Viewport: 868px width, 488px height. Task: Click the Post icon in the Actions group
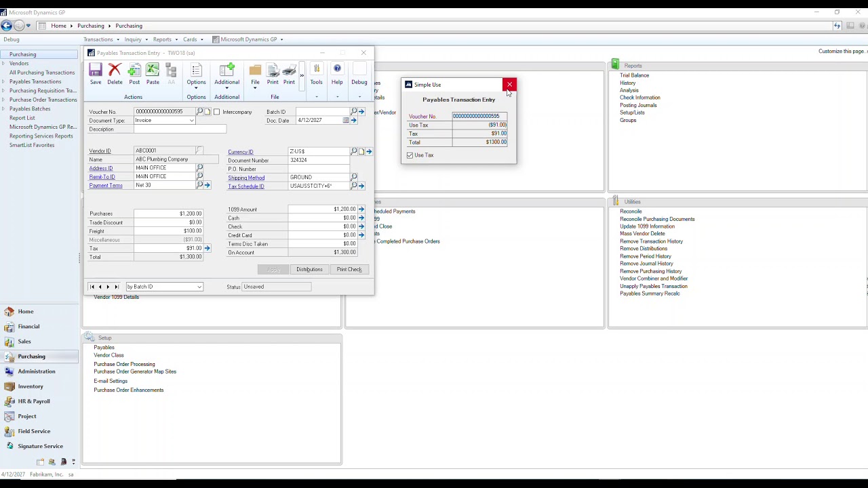pos(134,70)
